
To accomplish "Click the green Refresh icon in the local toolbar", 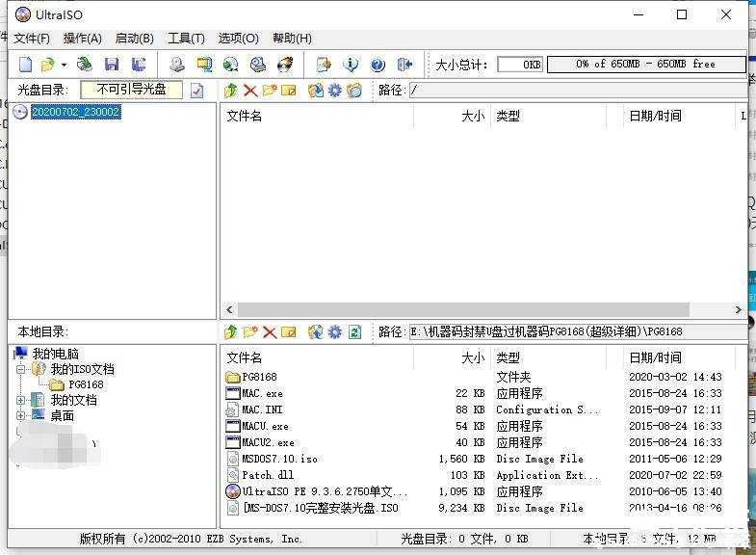I will click(x=354, y=331).
